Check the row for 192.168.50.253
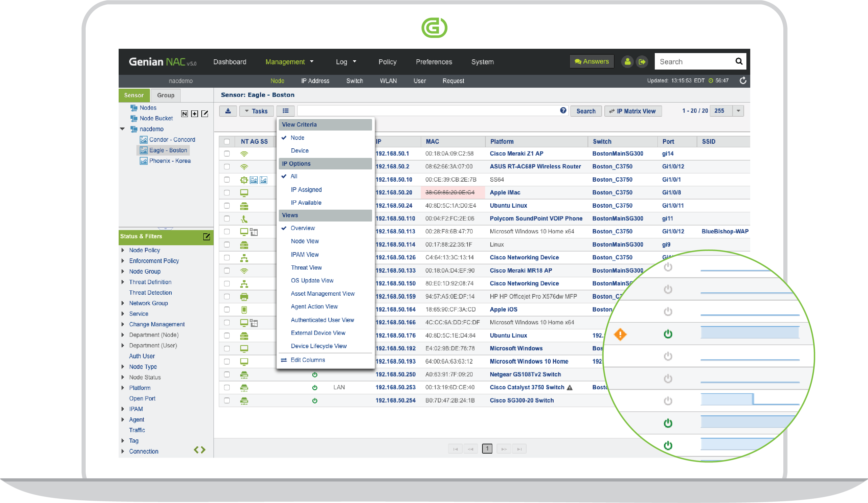The image size is (868, 503). coord(227,388)
